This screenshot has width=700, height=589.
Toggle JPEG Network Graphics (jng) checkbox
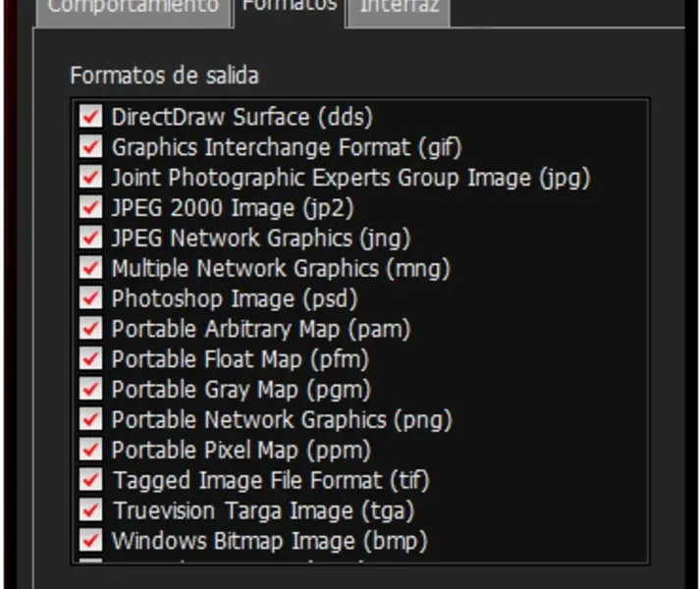pyautogui.click(x=91, y=238)
